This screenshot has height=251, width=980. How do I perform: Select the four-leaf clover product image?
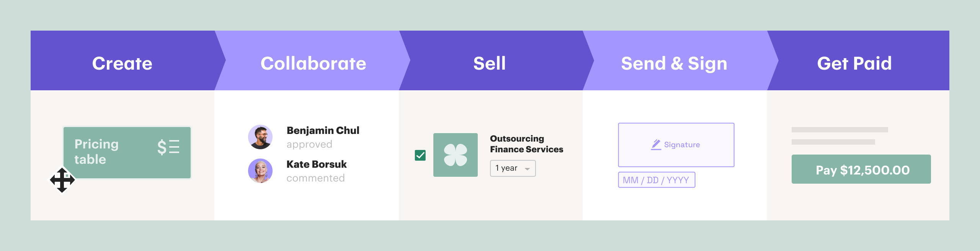[x=455, y=155]
